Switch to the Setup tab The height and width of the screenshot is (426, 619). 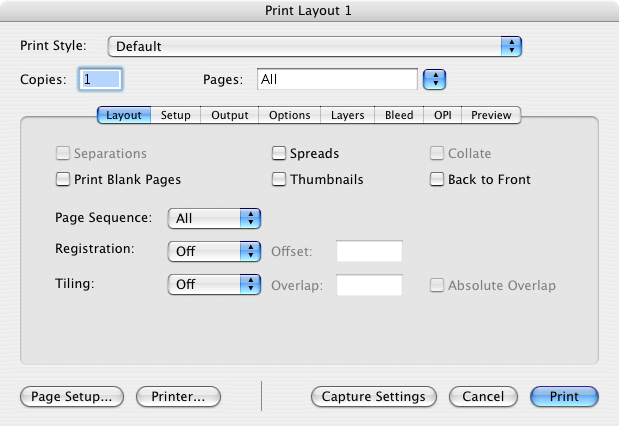(176, 115)
